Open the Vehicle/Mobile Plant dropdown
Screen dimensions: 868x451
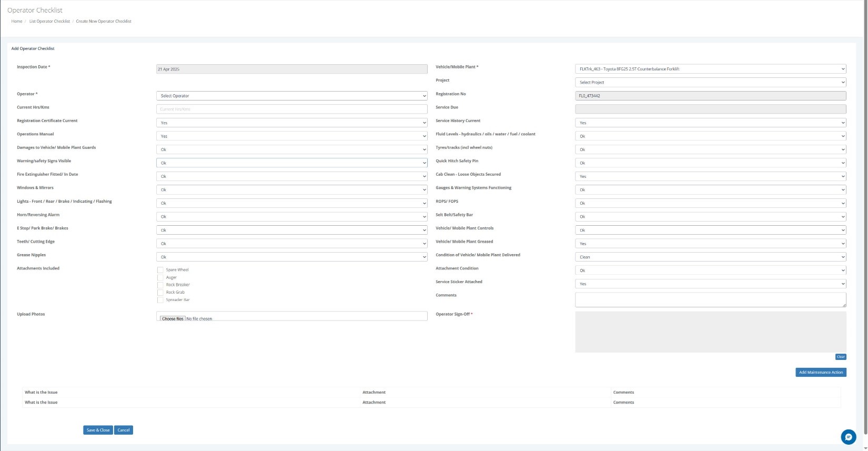click(x=711, y=69)
